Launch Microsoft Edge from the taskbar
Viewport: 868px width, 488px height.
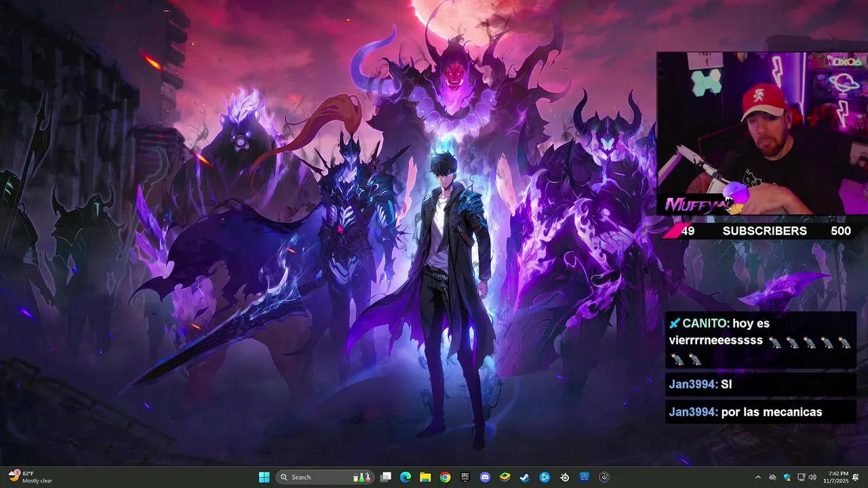coord(406,477)
